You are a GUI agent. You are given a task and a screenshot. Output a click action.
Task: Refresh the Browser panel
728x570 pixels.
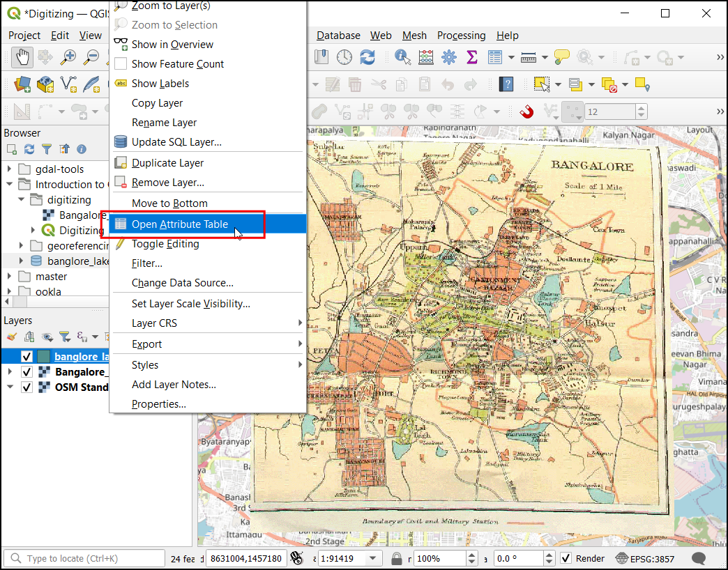point(29,149)
